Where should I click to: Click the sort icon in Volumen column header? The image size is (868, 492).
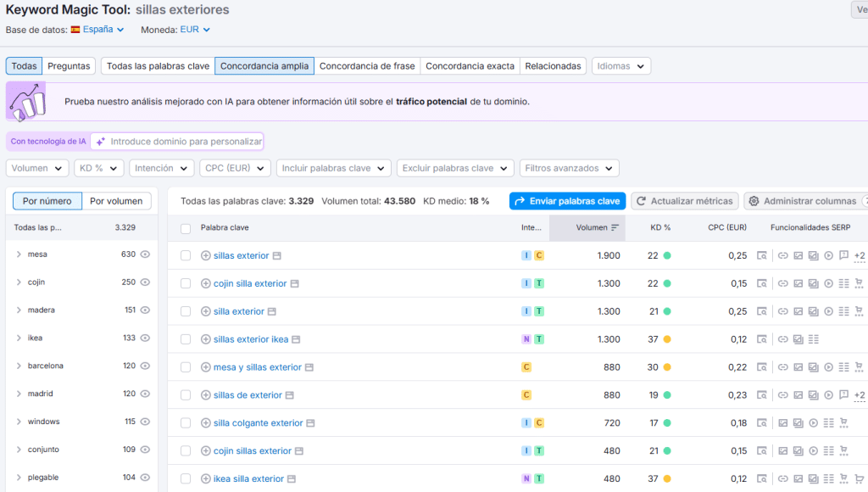tap(615, 227)
